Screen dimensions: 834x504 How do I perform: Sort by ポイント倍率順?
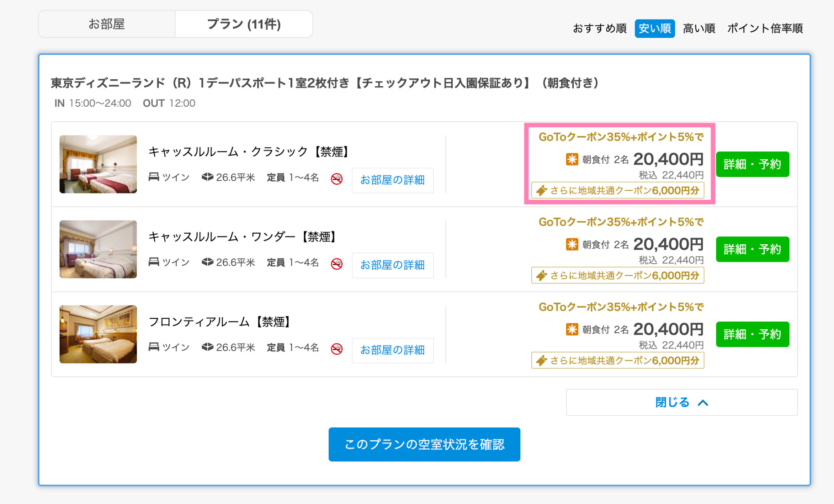click(765, 28)
